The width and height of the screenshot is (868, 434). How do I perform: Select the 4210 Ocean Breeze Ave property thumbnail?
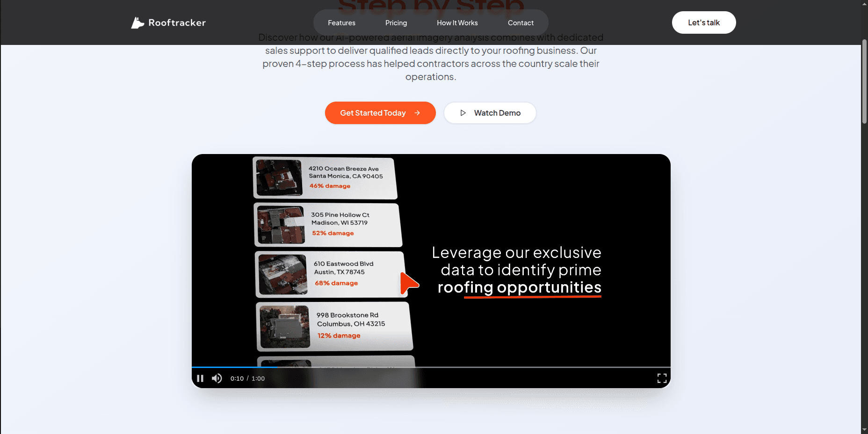coord(279,177)
